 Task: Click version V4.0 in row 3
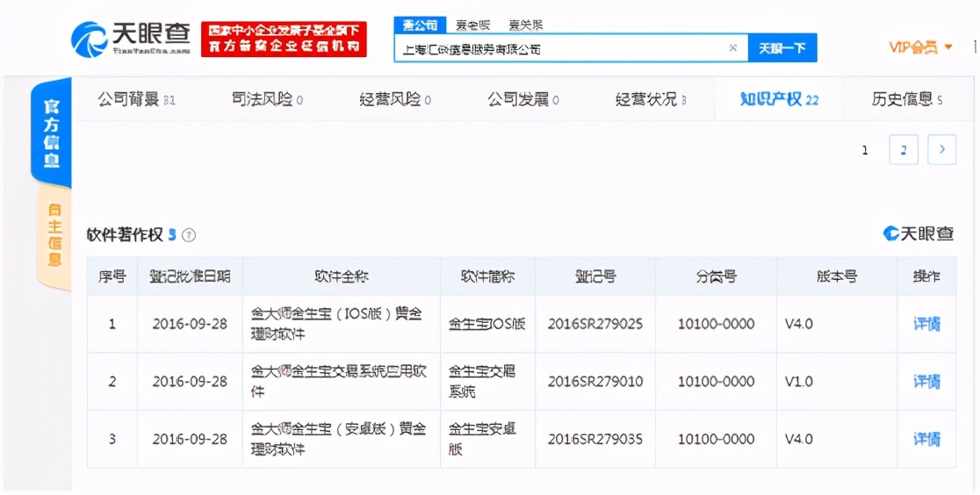[799, 439]
